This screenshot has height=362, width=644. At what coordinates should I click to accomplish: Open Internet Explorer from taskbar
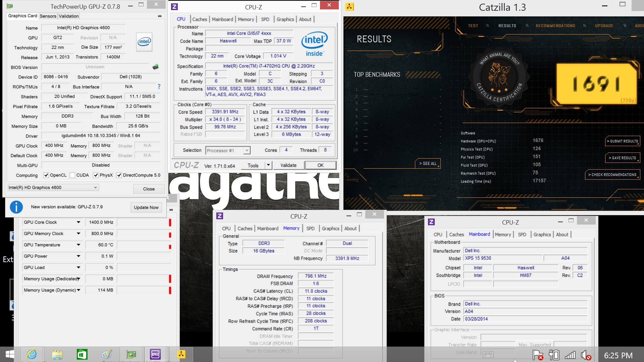[32, 354]
